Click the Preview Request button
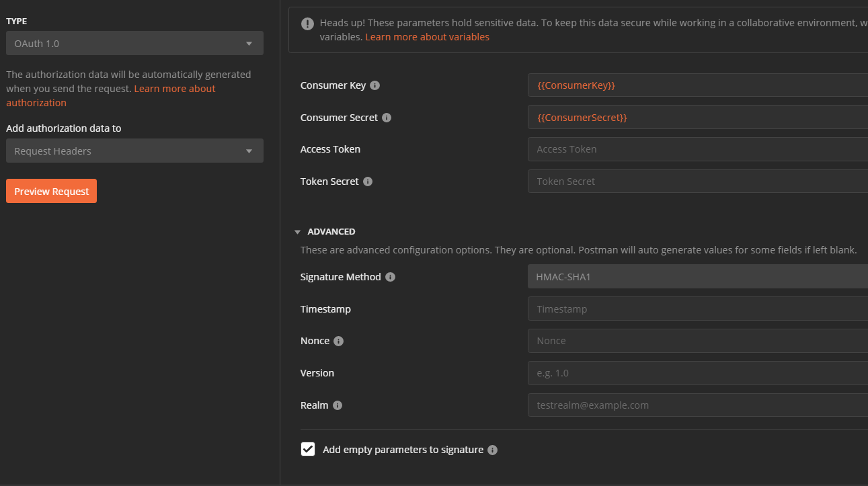The image size is (868, 486). point(51,191)
